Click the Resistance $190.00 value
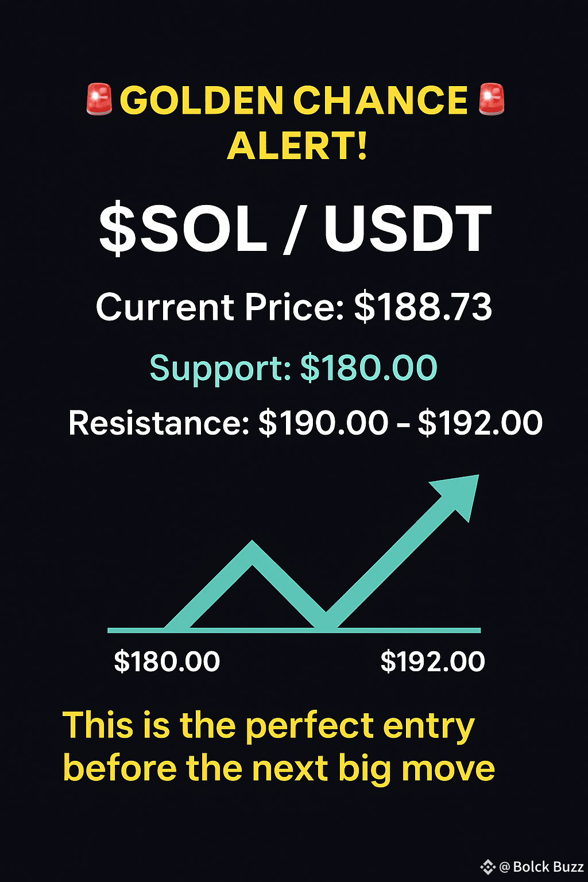Image resolution: width=588 pixels, height=882 pixels. click(324, 423)
